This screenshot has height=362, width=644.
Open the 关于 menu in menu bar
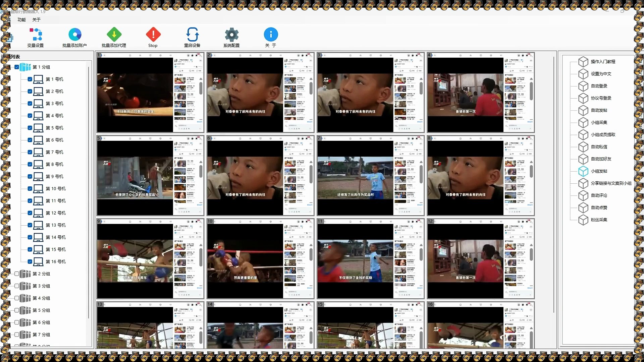tap(36, 20)
